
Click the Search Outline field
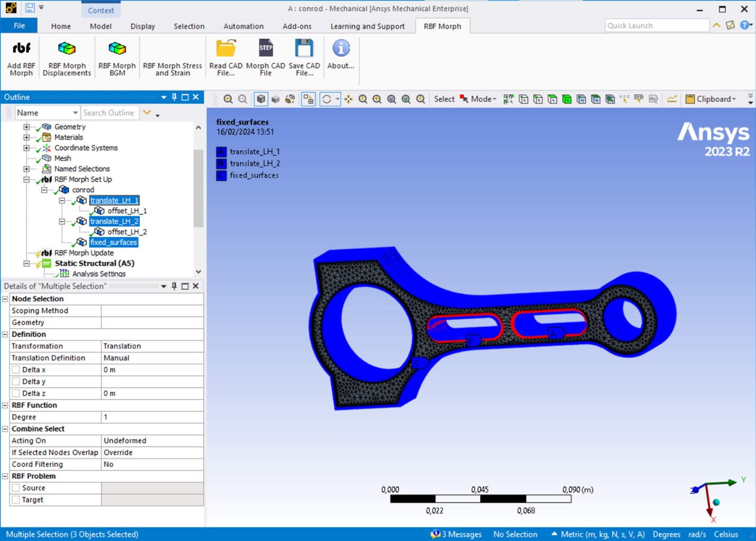[110, 113]
